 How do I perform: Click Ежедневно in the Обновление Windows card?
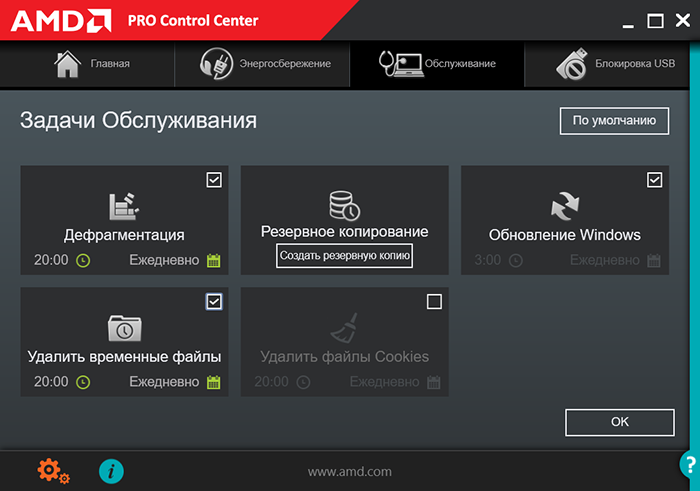click(604, 260)
